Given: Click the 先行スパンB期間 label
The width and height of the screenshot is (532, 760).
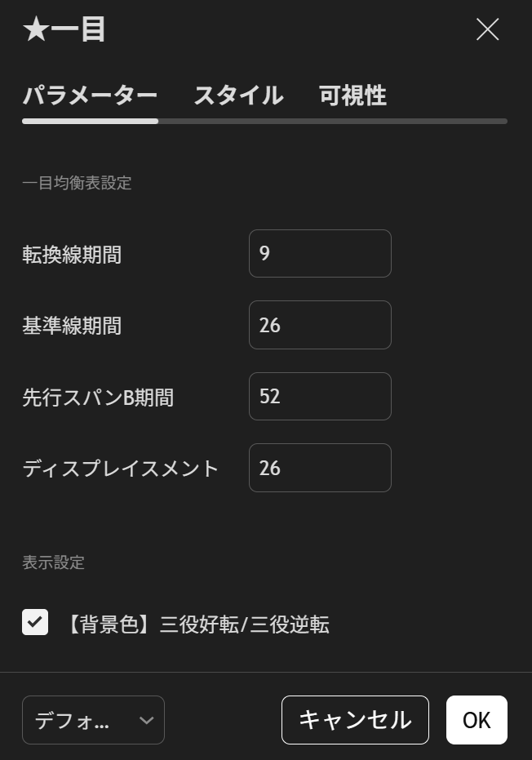Looking at the screenshot, I should 98,398.
